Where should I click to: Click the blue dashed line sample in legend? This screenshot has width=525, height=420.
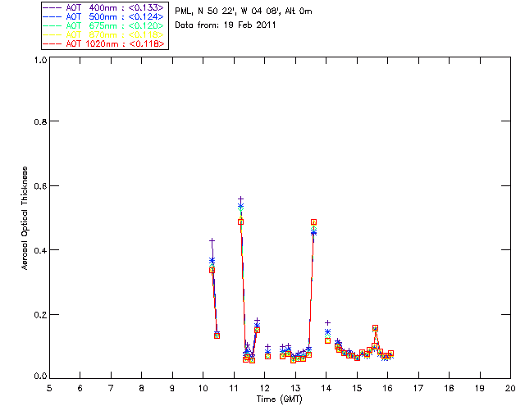[52, 16]
